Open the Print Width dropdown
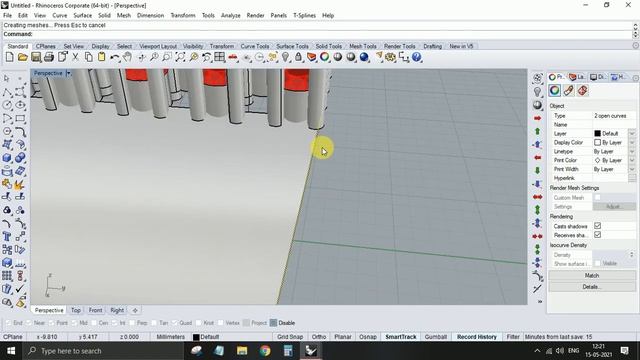The height and width of the screenshot is (360, 640). click(x=632, y=169)
